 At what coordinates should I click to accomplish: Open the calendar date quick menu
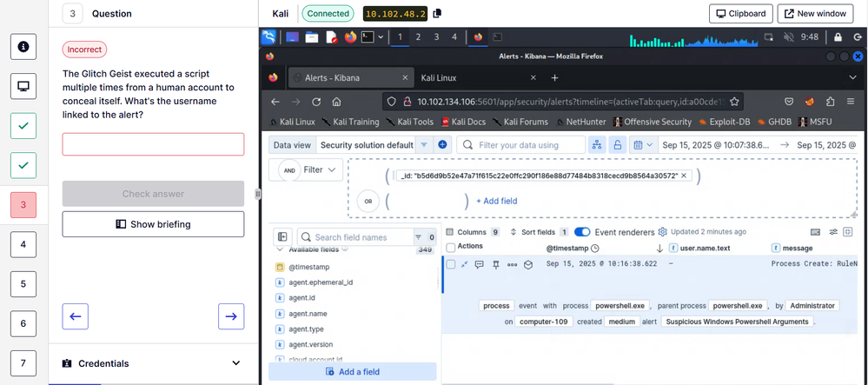point(642,145)
